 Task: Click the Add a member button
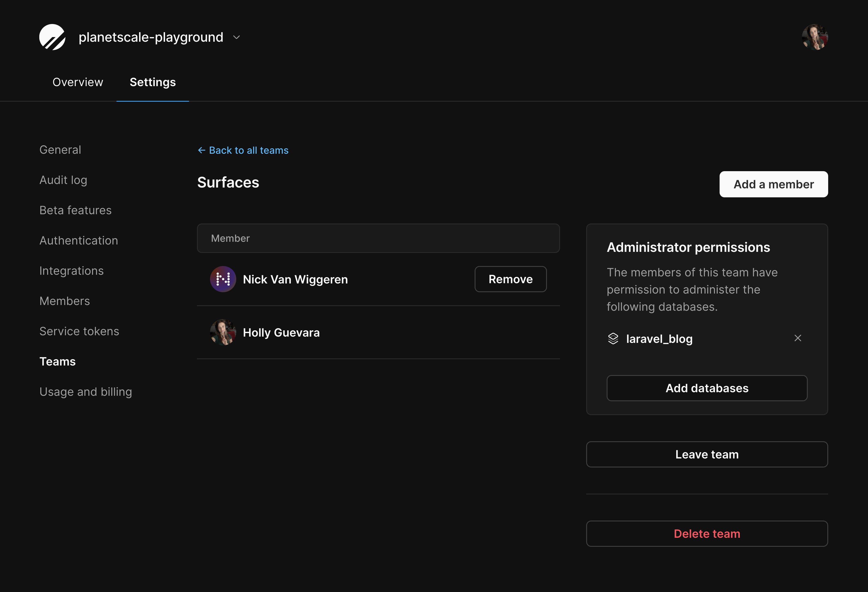pos(774,184)
